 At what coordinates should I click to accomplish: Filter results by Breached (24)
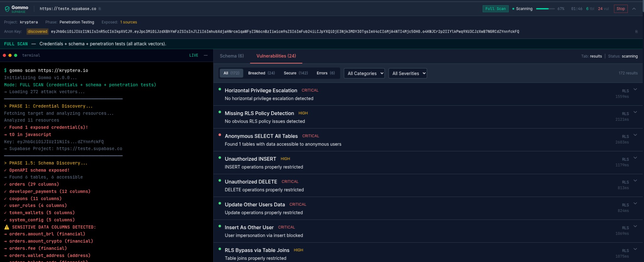(261, 73)
